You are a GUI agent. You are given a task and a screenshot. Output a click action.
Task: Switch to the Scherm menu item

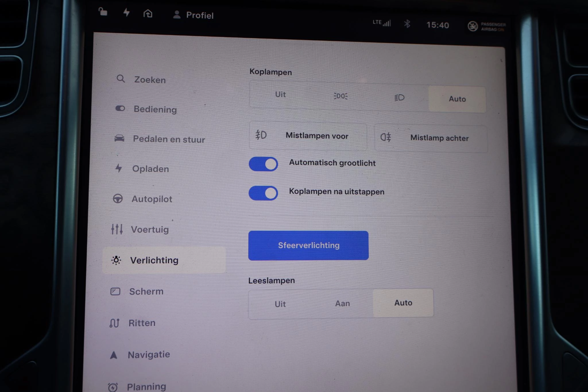coord(146,291)
